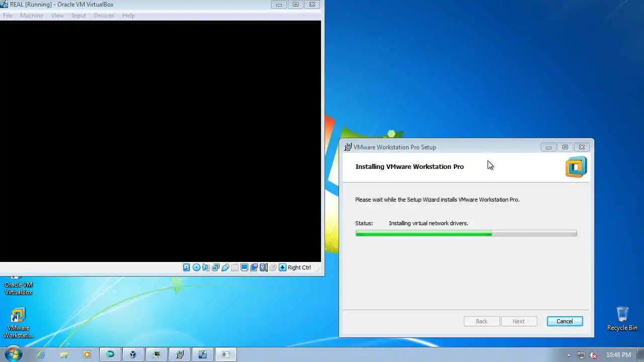
Task: Click the video capture icon in VirtualBox status bar
Action: click(x=254, y=267)
